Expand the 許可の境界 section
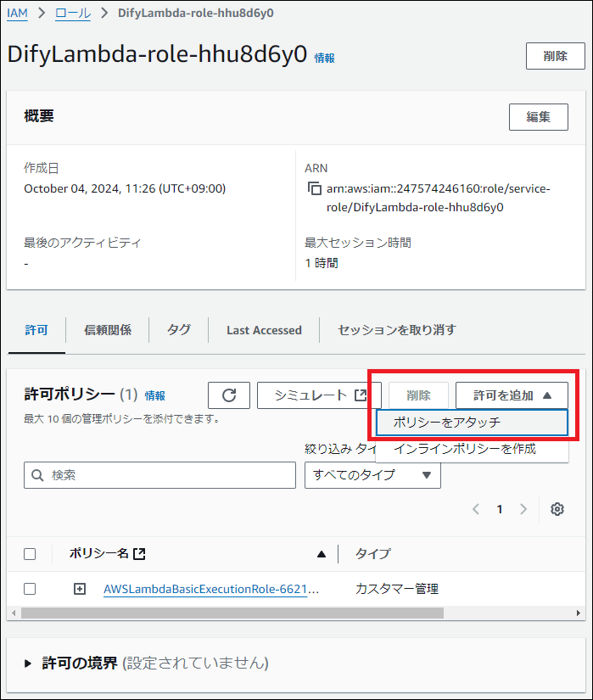This screenshot has width=593, height=700. (x=29, y=663)
